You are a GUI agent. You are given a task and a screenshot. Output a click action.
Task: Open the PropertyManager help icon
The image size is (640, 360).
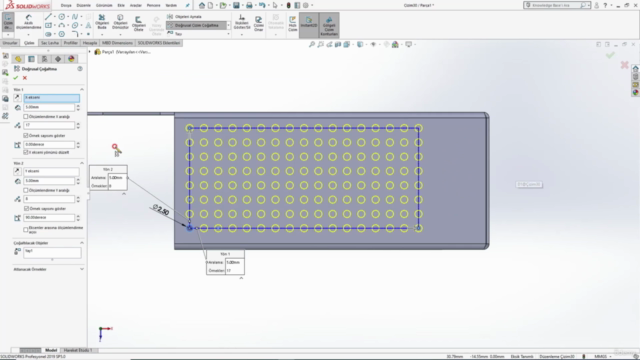(80, 69)
